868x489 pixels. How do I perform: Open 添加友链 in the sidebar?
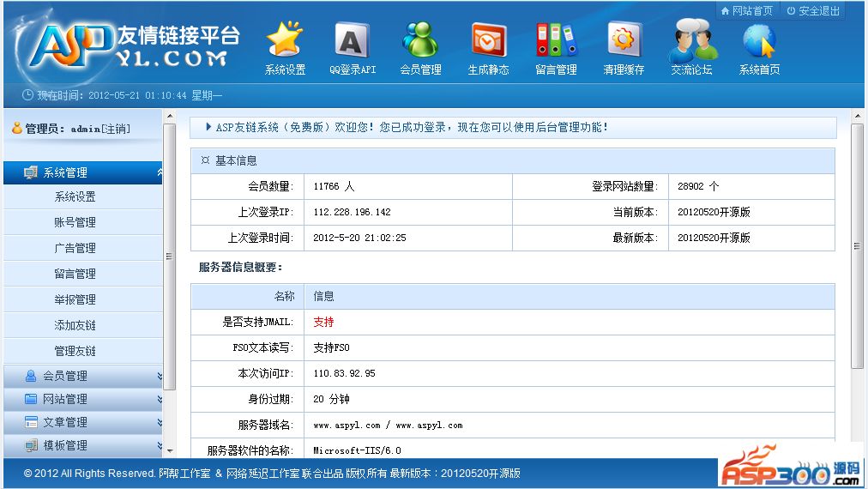point(75,325)
